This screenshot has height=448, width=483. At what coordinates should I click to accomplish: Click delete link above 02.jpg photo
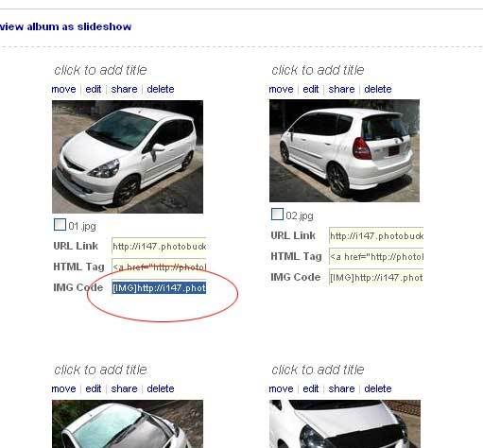click(378, 89)
